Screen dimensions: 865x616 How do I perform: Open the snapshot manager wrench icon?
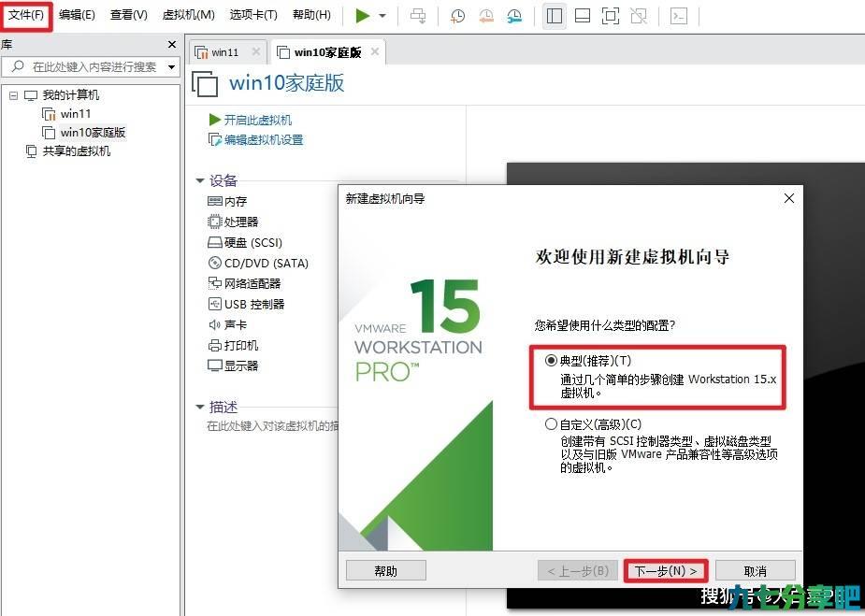(x=514, y=16)
